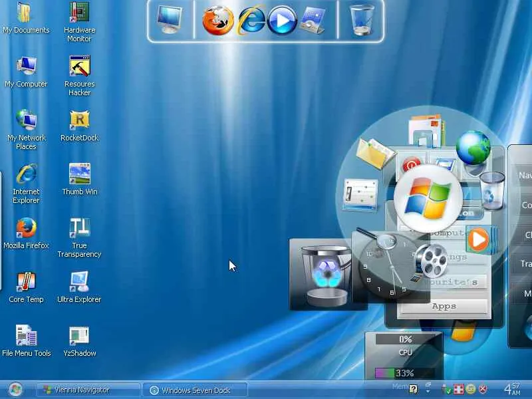Click the 33% memory usage bar
The image size is (532, 399).
coord(404,373)
